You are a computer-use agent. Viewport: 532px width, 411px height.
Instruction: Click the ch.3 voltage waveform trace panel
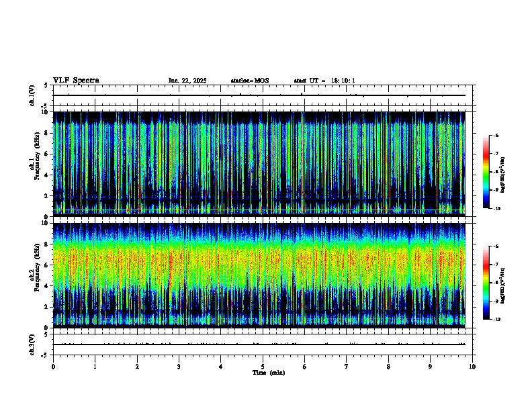click(x=263, y=345)
